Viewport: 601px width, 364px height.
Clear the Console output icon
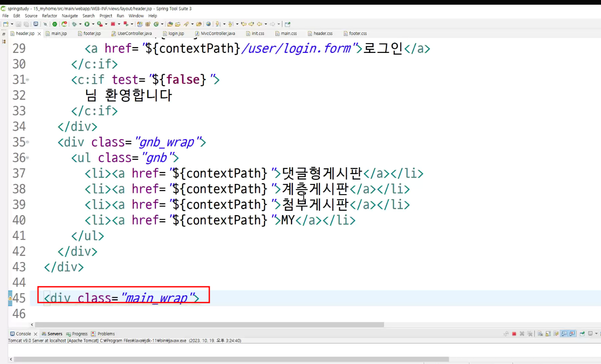(540, 334)
